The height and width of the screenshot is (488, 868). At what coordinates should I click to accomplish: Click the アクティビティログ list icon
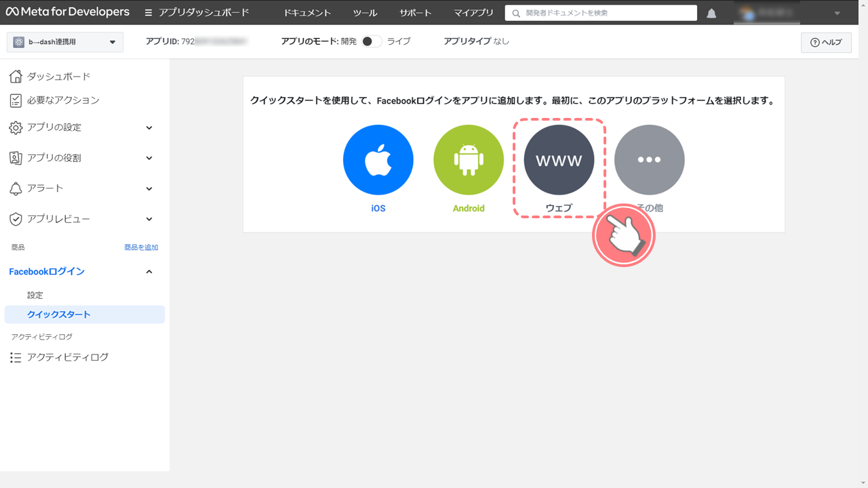click(16, 357)
